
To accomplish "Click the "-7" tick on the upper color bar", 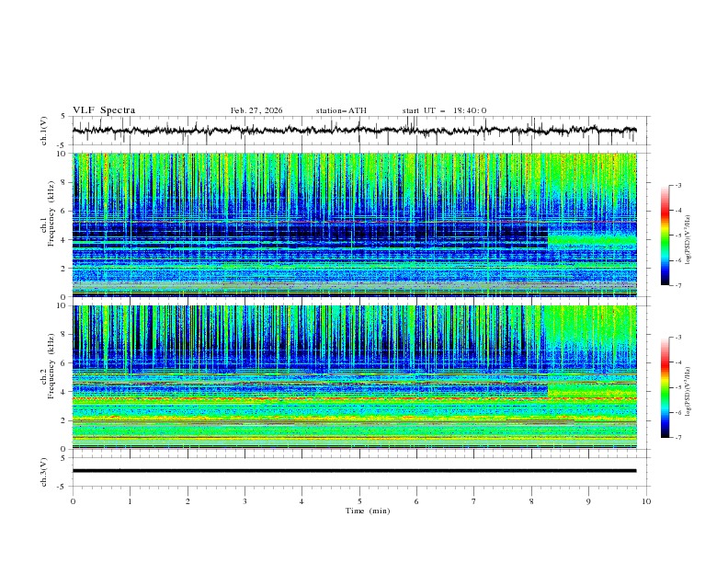I will coord(678,285).
